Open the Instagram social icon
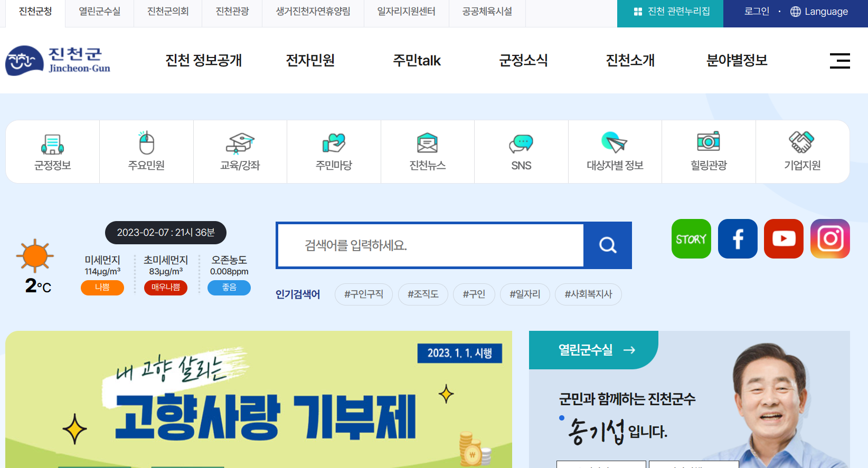 click(x=830, y=239)
